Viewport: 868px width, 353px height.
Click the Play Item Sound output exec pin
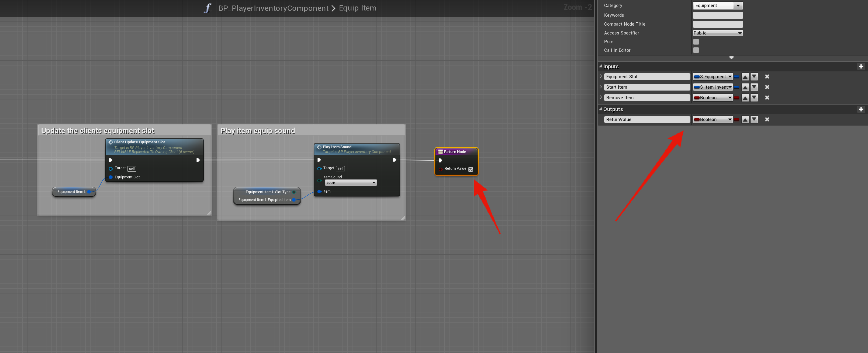click(x=394, y=160)
